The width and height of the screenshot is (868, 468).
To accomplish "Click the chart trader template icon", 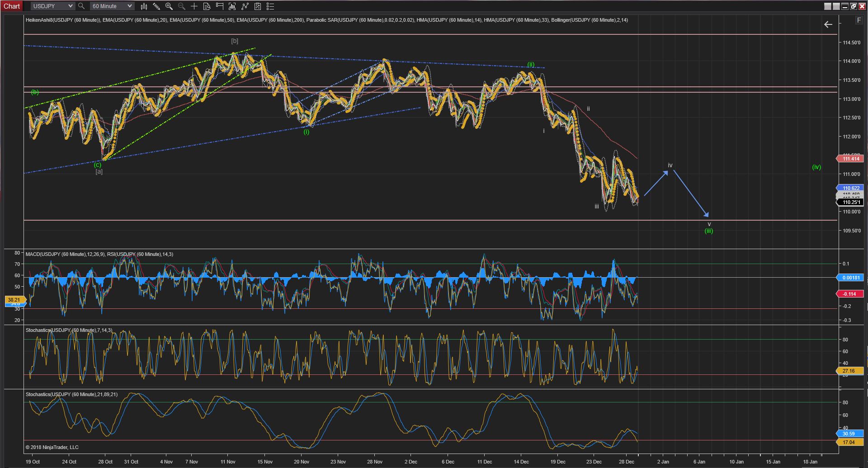I will pos(257,6).
